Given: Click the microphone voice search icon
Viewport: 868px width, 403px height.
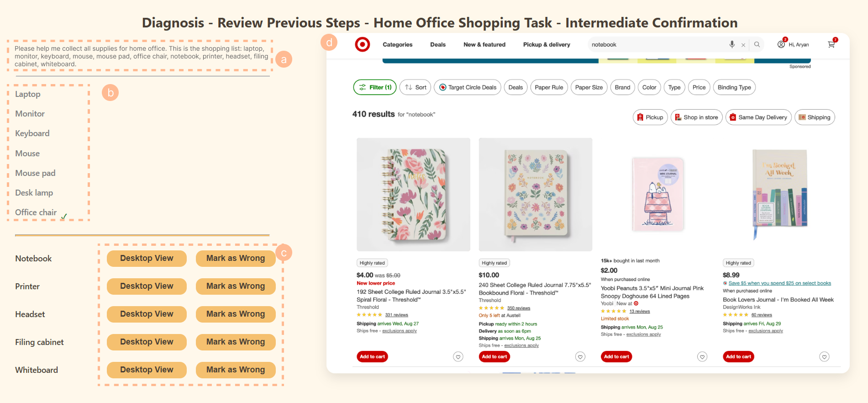Looking at the screenshot, I should coord(732,44).
